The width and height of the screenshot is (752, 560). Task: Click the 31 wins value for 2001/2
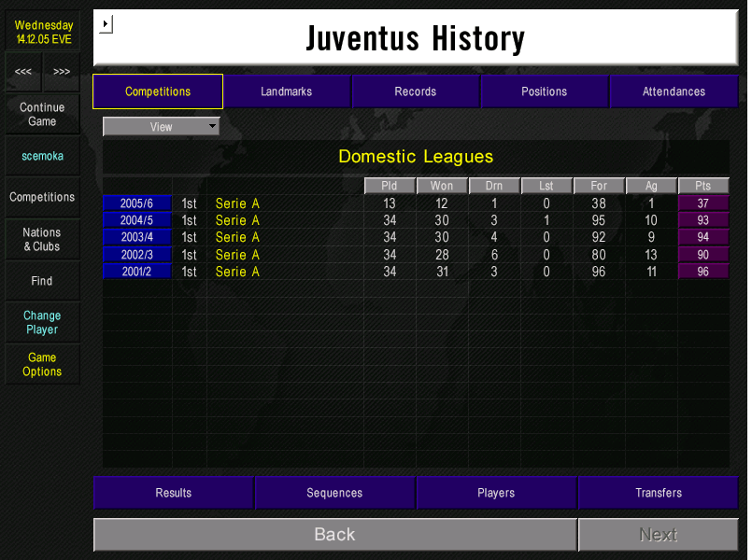point(442,272)
